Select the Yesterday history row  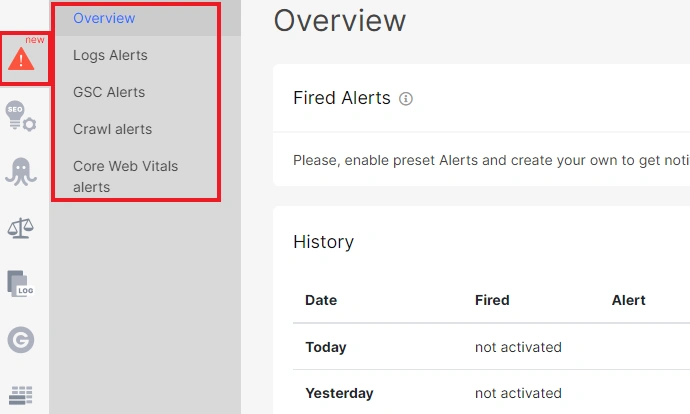(x=339, y=393)
